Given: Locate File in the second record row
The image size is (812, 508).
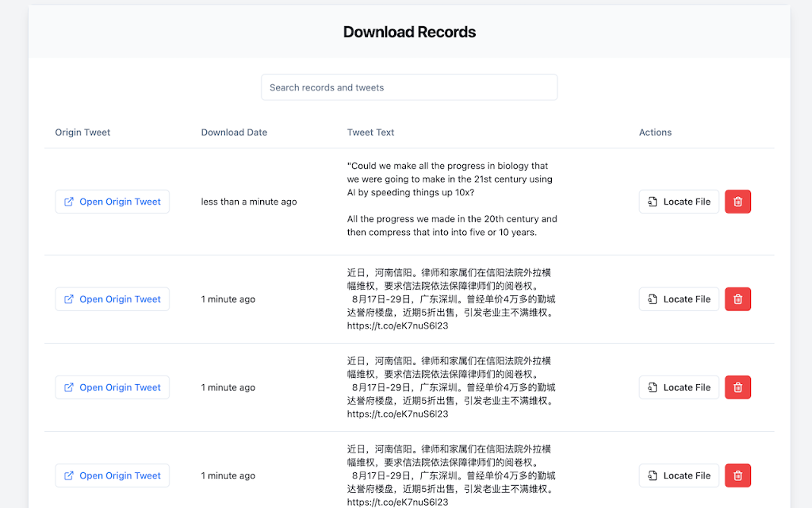Looking at the screenshot, I should (679, 299).
